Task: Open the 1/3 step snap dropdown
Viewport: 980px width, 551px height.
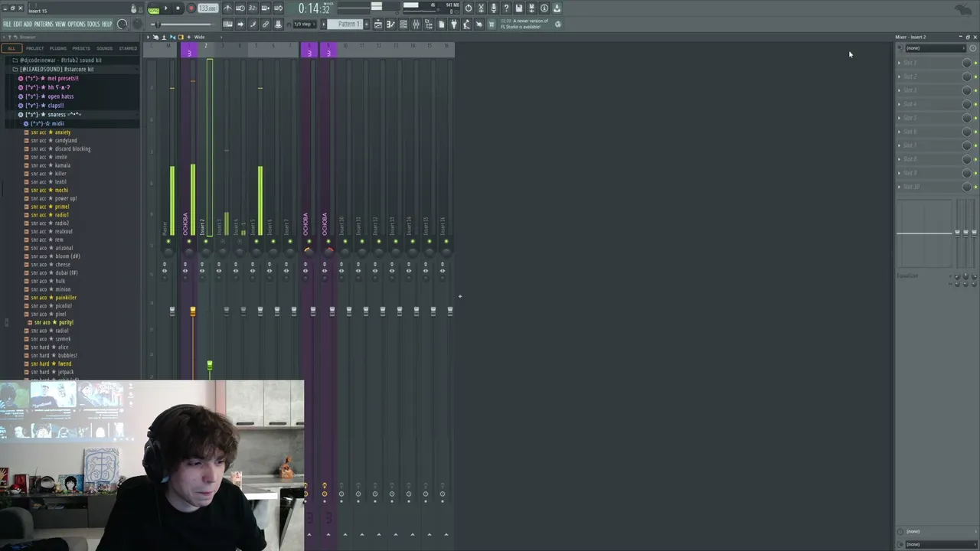Action: [303, 24]
